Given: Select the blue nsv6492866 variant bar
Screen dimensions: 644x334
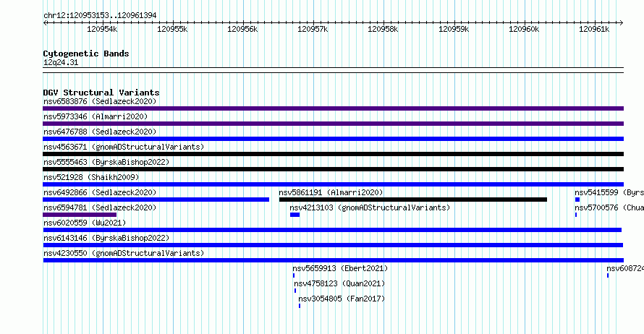Looking at the screenshot, I should pos(156,200).
